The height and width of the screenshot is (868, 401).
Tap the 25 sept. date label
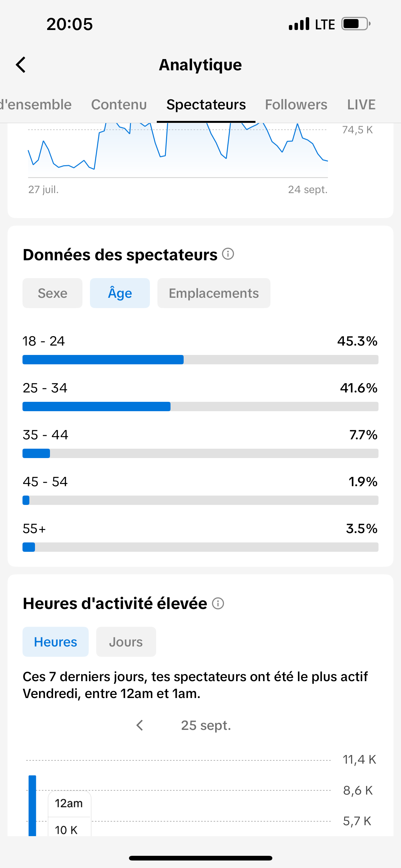(x=206, y=725)
